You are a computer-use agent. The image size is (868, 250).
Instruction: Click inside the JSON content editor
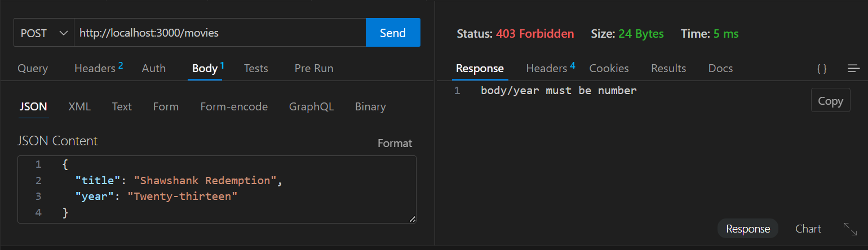point(217,189)
